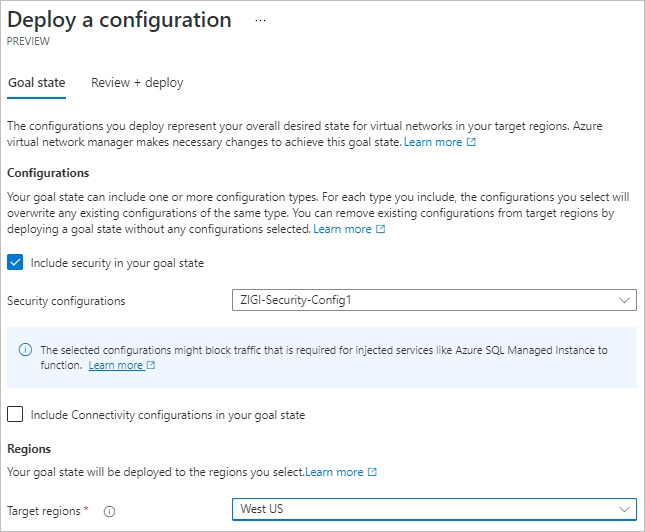Click external link icon after goal state Learn more
The width and height of the screenshot is (645, 532).
[x=471, y=142]
